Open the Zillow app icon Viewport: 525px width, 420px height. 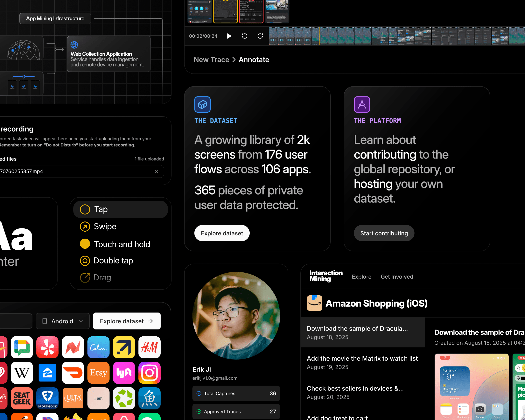[x=47, y=373]
